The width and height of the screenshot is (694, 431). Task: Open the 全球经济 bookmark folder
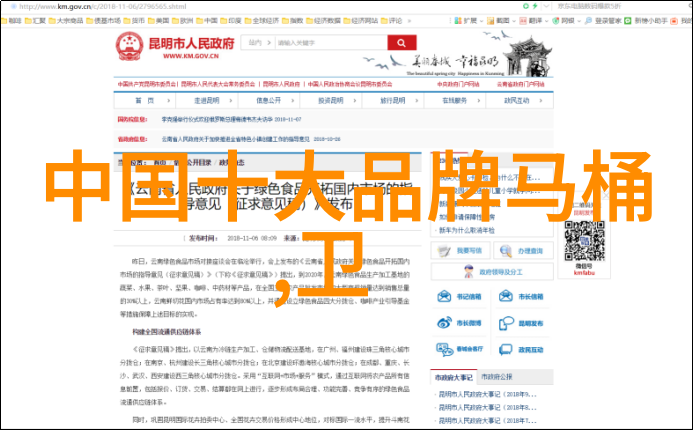262,21
